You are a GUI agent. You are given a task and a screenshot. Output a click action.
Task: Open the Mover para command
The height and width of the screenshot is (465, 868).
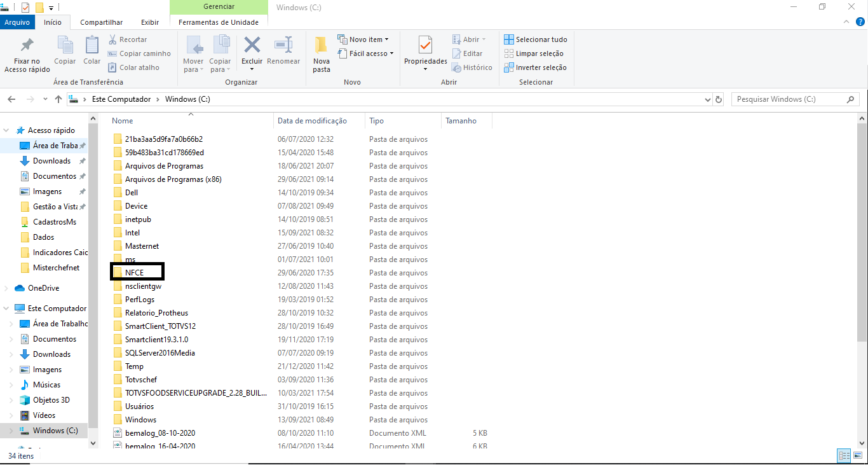[x=193, y=54]
